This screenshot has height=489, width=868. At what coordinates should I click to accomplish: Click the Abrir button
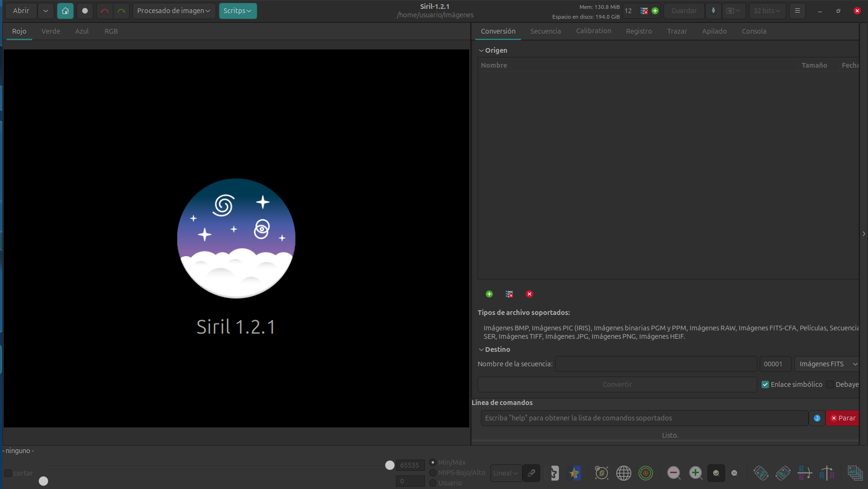(x=21, y=11)
